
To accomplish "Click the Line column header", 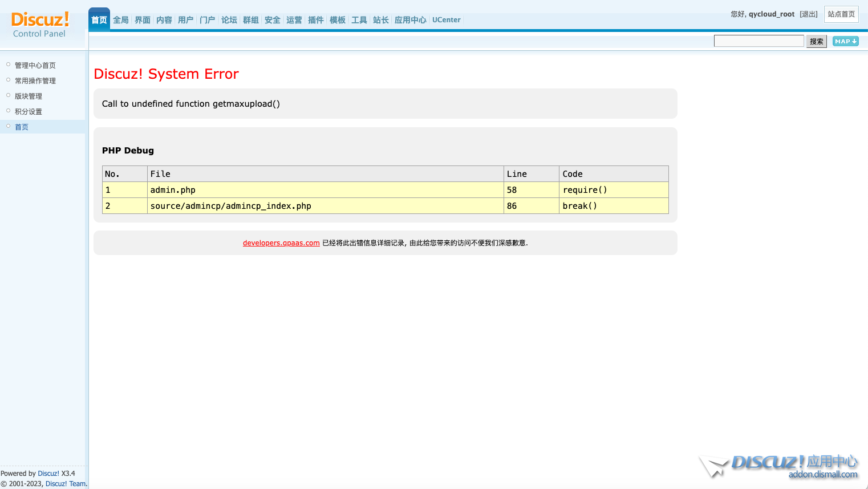I will [532, 174].
